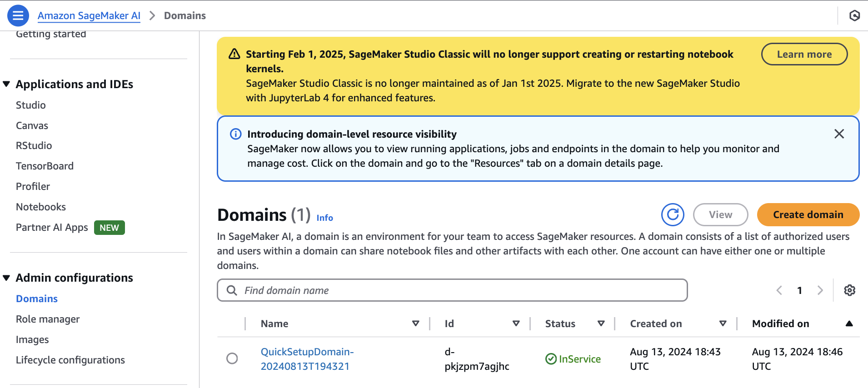Go to next page of domains
This screenshot has height=388, width=868.
(x=820, y=290)
